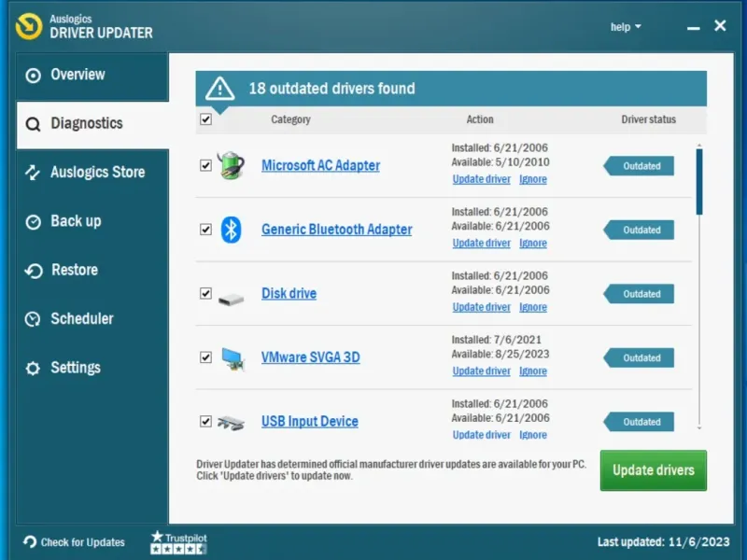
Task: Click the Last updated 11/6/2023 status text
Action: [x=664, y=542]
